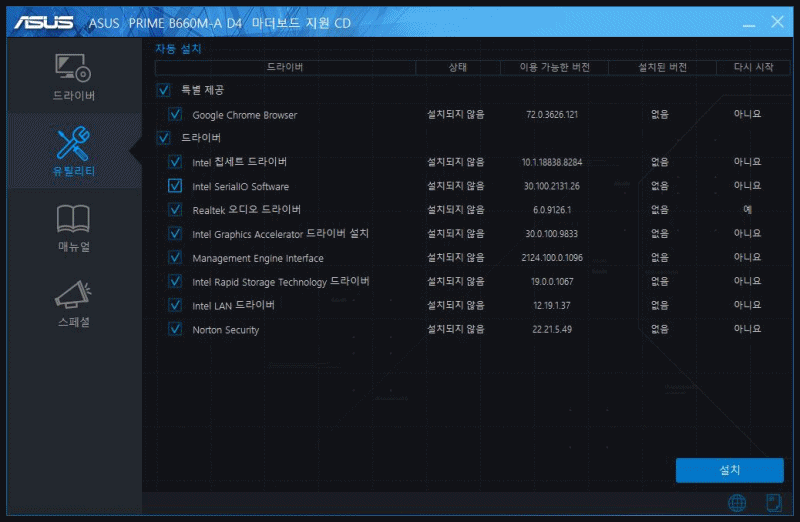Uncheck Google Chrome Browser checkbox
The width and height of the screenshot is (800, 522).
coord(175,114)
